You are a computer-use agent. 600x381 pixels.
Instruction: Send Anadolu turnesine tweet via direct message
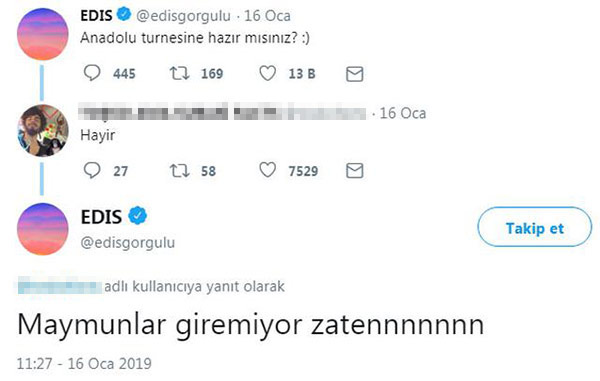[354, 74]
